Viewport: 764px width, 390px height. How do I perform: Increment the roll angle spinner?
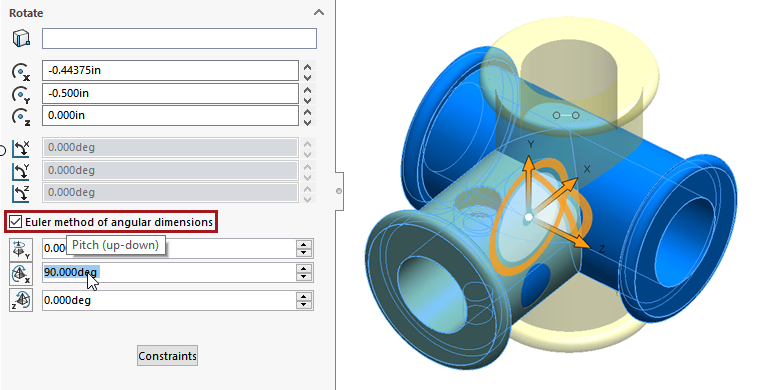click(304, 296)
